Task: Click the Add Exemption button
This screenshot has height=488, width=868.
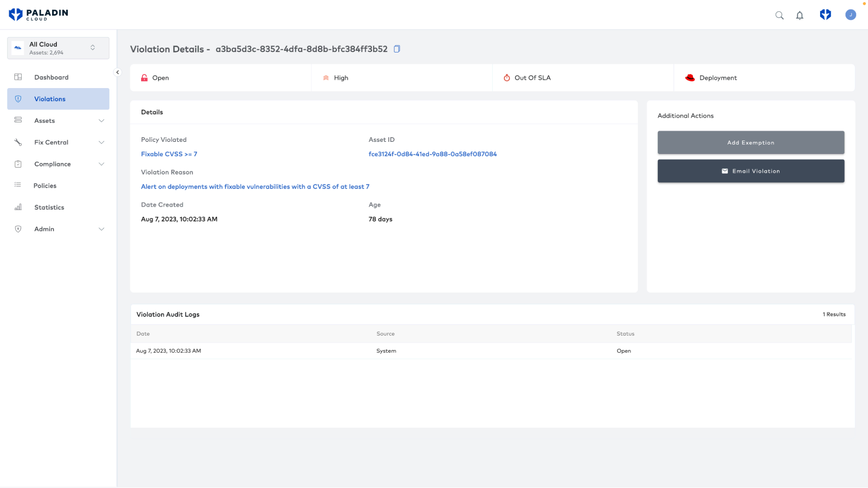Action: 750,143
